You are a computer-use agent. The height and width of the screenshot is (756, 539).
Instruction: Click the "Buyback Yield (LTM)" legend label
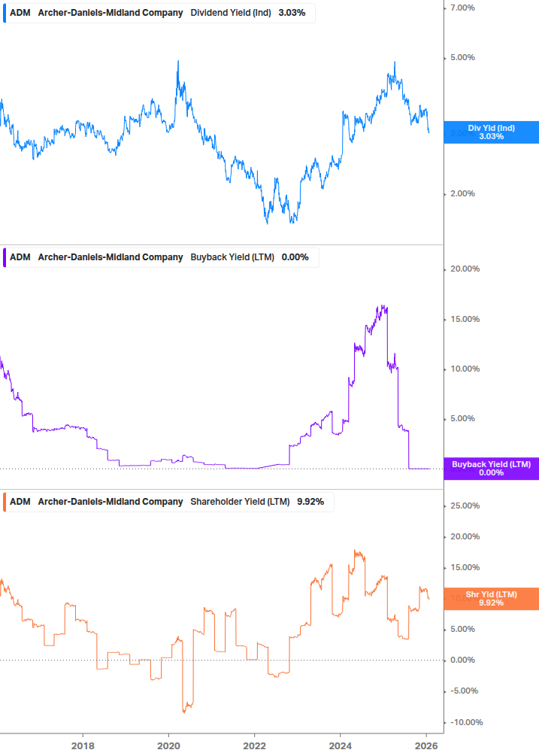pos(232,257)
